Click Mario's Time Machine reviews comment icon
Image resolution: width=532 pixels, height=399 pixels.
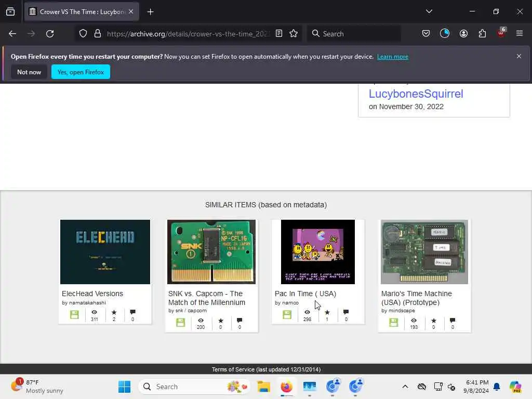coord(453,320)
